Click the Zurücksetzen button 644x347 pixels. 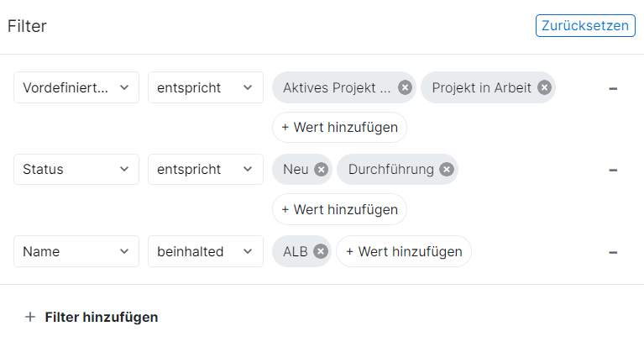pos(584,25)
